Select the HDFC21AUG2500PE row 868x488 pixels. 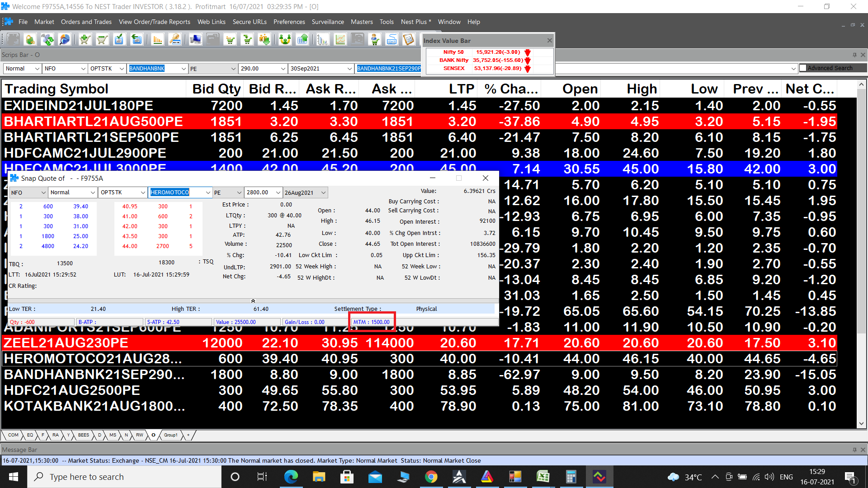[x=420, y=390]
